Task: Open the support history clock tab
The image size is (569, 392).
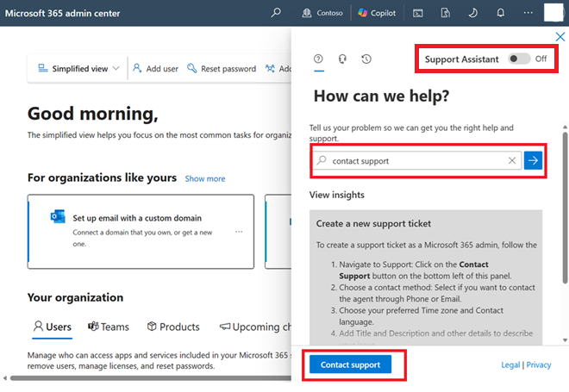Action: coord(366,59)
